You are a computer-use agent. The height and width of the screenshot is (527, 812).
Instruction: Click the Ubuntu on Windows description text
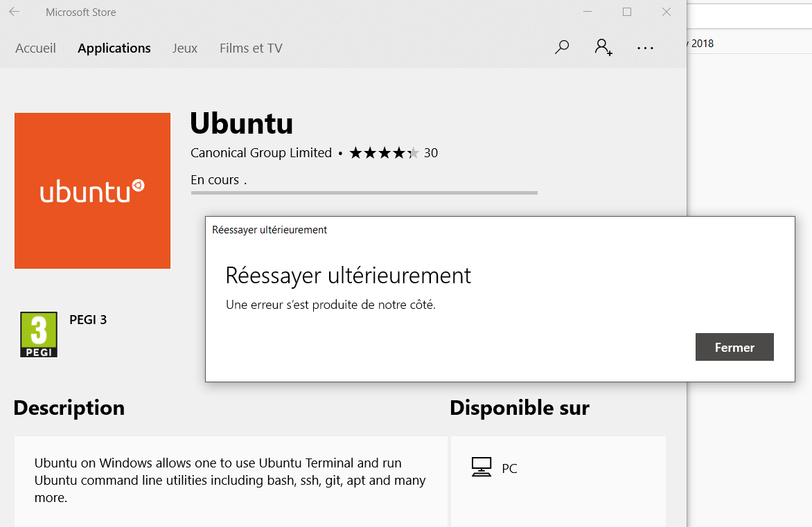230,480
